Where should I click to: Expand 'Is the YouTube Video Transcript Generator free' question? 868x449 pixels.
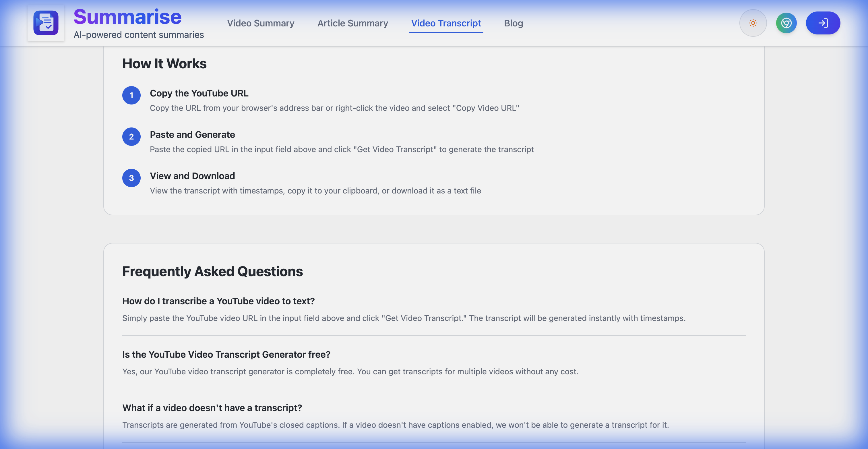pos(226,354)
